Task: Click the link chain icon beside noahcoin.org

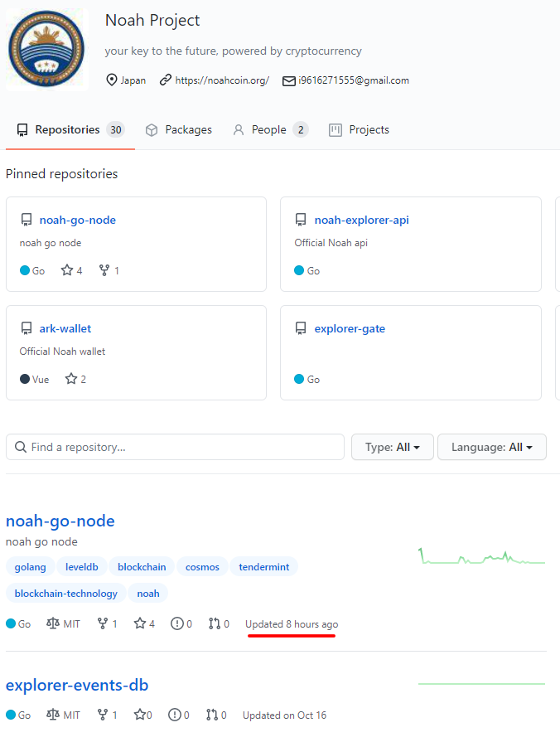Action: coord(165,80)
